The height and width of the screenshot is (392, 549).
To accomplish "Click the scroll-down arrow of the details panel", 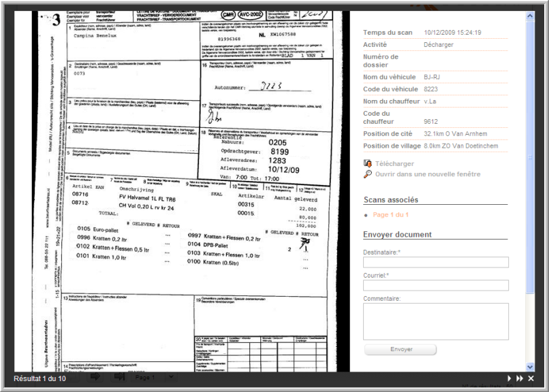I will coord(530,367).
